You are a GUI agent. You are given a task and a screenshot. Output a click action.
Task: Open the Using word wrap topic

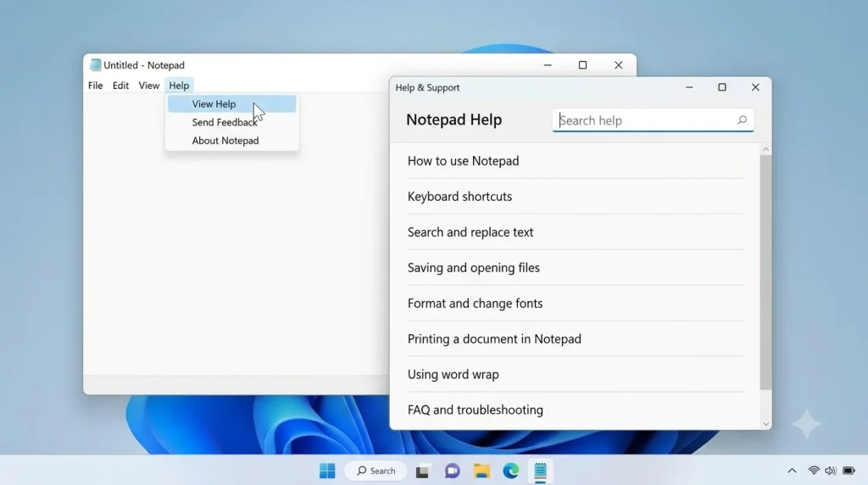pos(576,374)
